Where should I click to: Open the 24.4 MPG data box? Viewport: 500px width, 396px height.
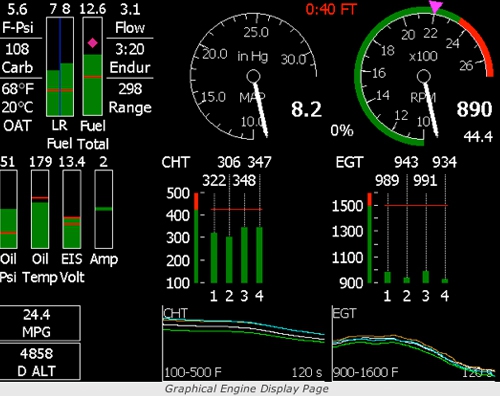click(40, 323)
